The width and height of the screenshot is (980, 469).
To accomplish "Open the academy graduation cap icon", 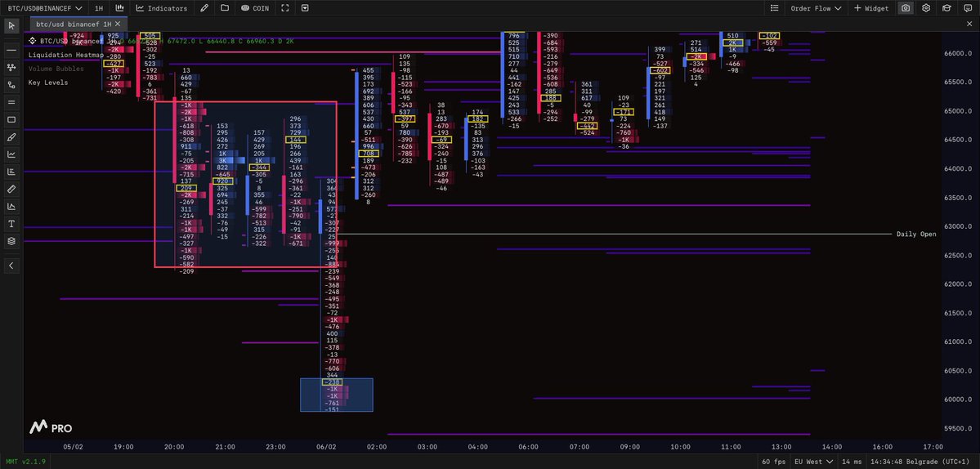I will coord(946,8).
